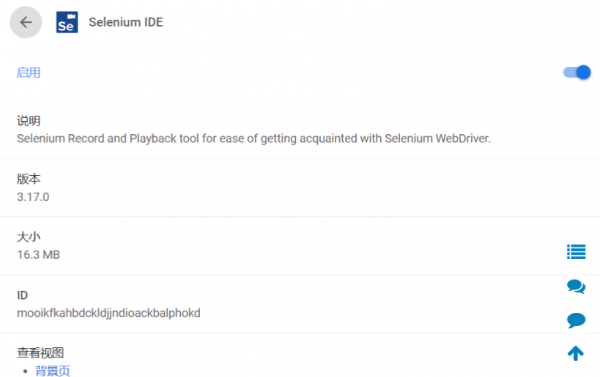Click the 启用 label

29,72
